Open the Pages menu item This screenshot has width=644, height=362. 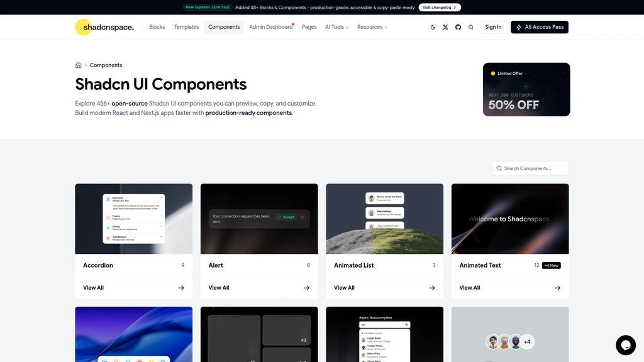pyautogui.click(x=309, y=27)
